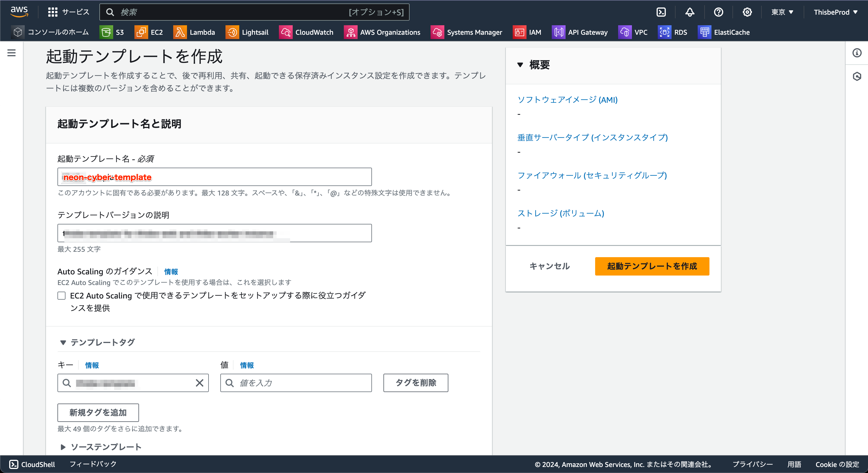Viewport: 868px width, 473px height.
Task: Open the サービス menu
Action: click(68, 12)
